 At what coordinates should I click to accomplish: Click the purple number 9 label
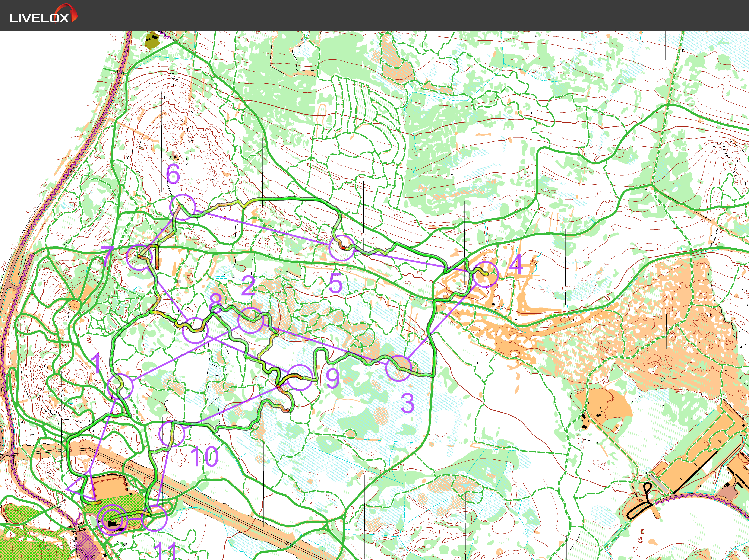pyautogui.click(x=332, y=378)
